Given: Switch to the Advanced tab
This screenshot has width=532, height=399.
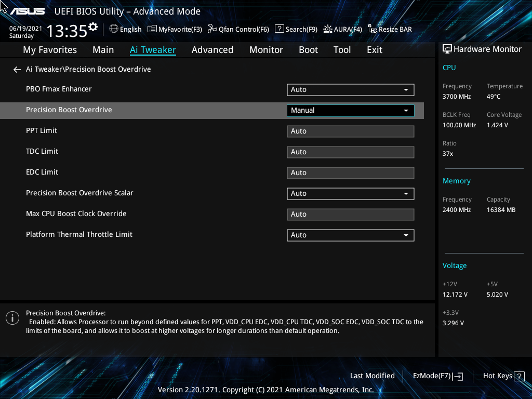Looking at the screenshot, I should tap(212, 49).
